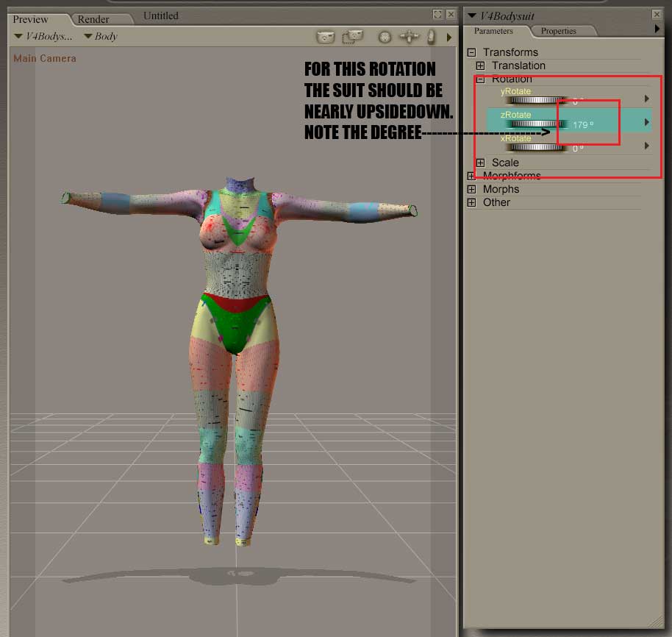Switch to the Render tab
Screen dimensions: 672x637
coord(93,19)
